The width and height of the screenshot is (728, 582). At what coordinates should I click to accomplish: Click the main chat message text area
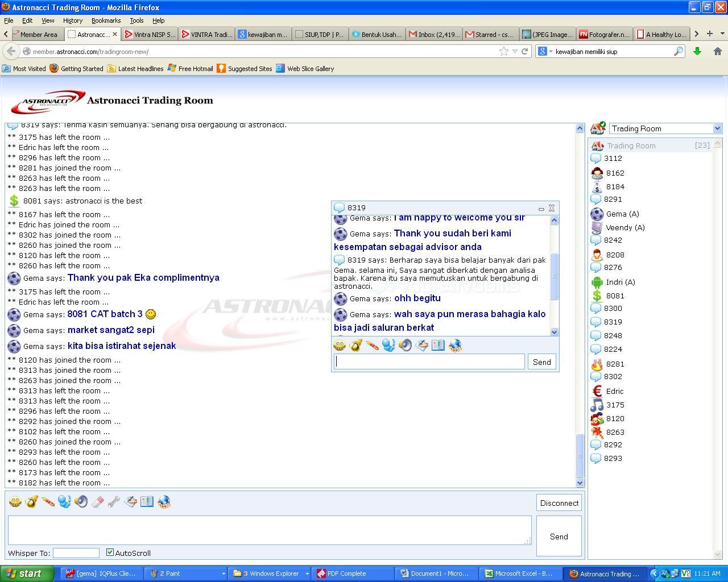point(270,530)
